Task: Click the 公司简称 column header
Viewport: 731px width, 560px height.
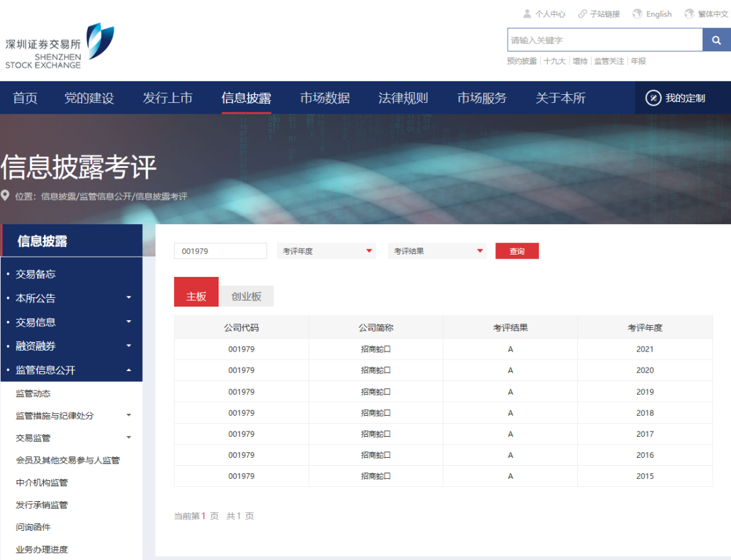Action: coord(376,328)
